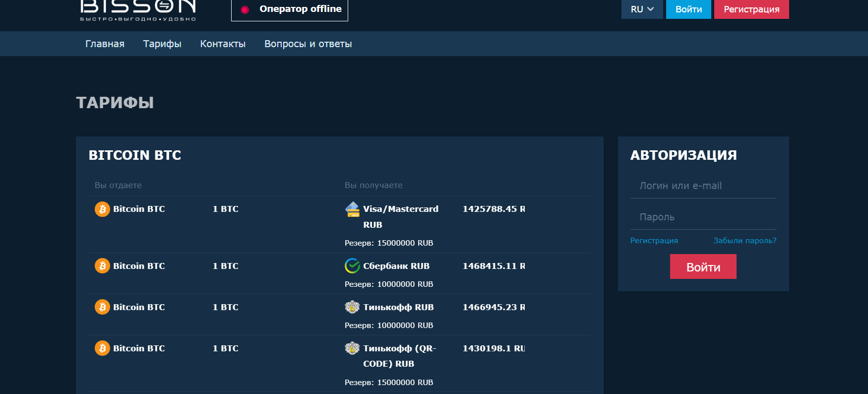Click the АВТОРИЗАЦИЯ panel heading
The image size is (868, 394).
(683, 155)
